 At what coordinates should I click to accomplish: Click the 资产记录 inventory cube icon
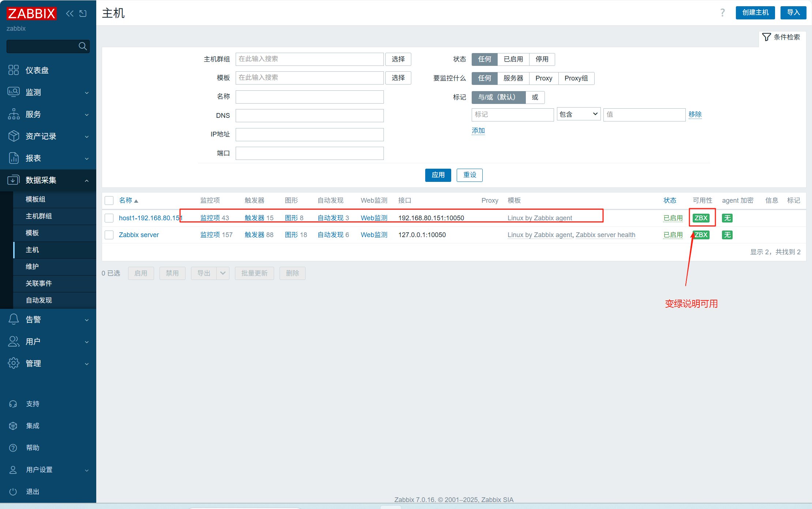coord(14,136)
